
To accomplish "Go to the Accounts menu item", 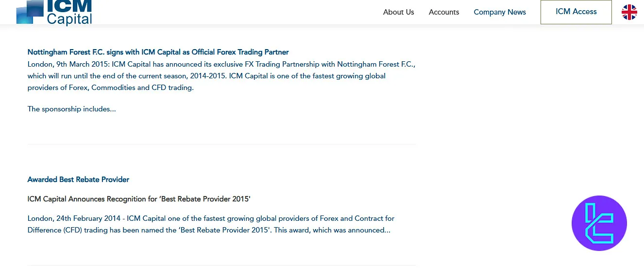I will 443,12.
